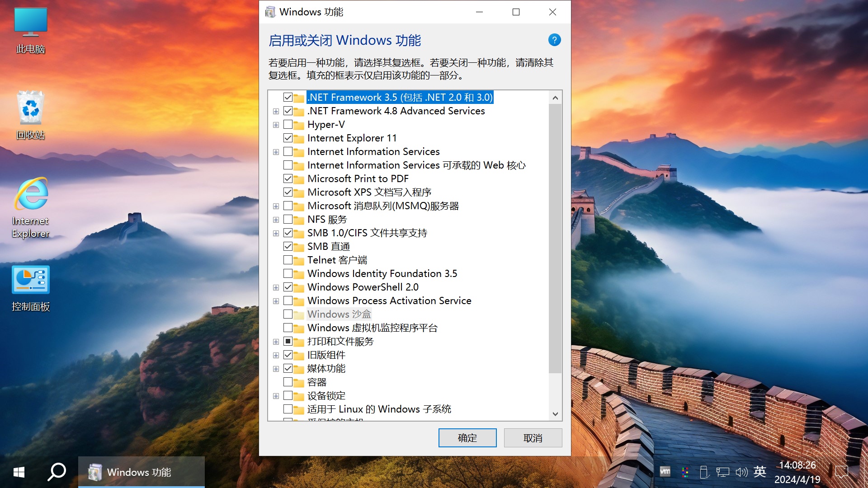Image resolution: width=868 pixels, height=488 pixels.
Task: Toggle the 打印和文件服务 partial checkbox
Action: 288,341
